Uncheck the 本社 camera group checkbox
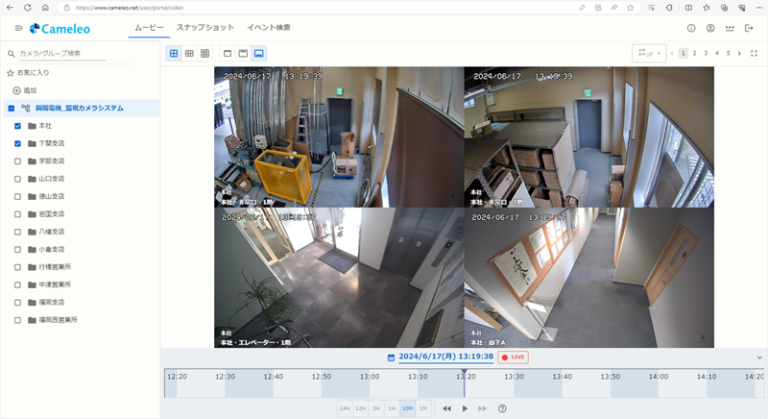This screenshot has width=768, height=419. pyautogui.click(x=18, y=126)
